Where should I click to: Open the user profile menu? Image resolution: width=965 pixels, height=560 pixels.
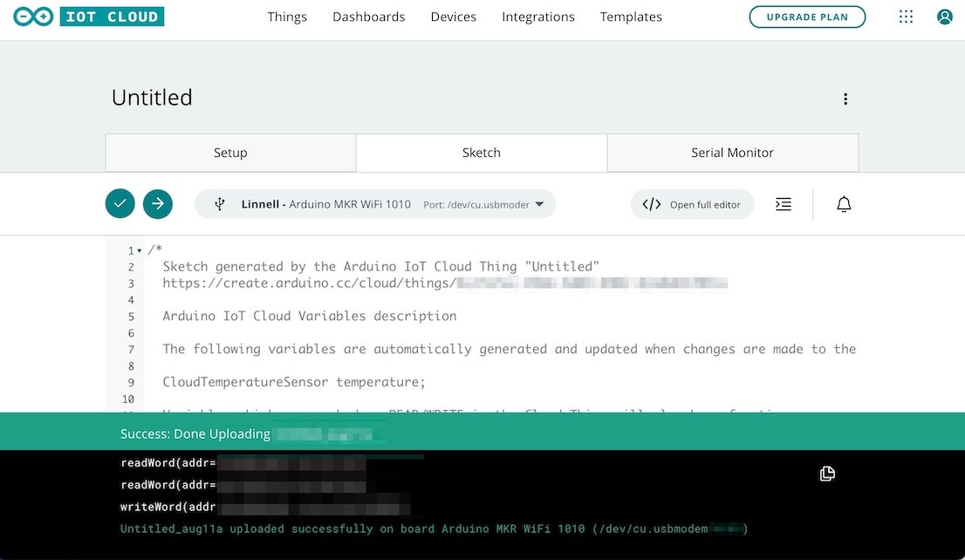945,17
